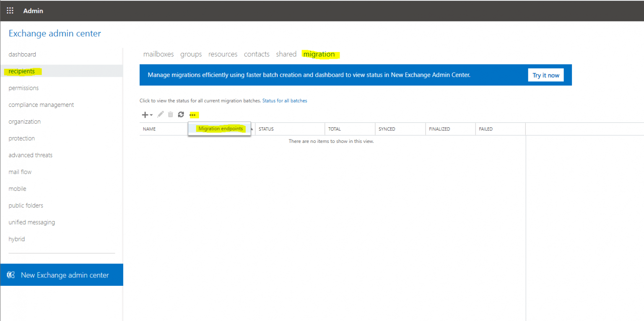
Task: Click the delete trash icon
Action: coord(170,114)
